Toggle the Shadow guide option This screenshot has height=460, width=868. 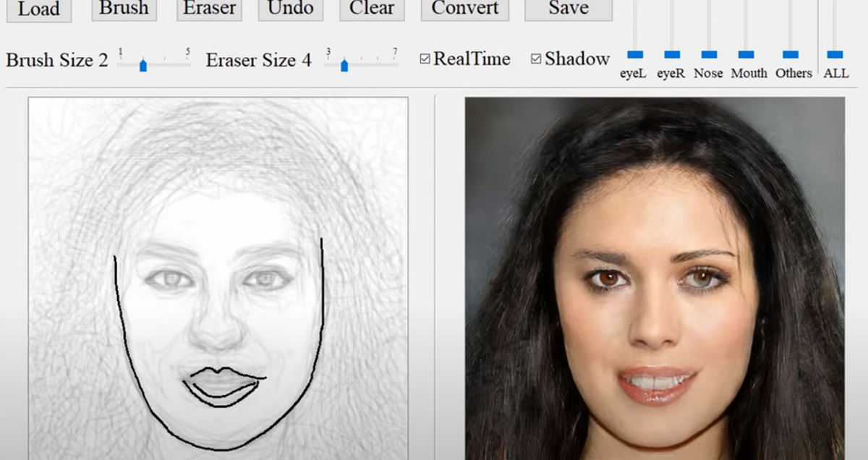click(535, 59)
